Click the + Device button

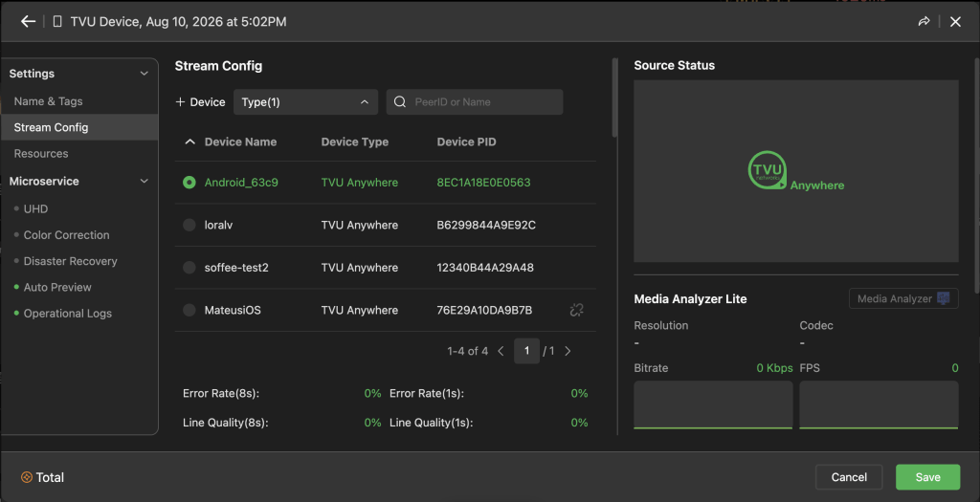[200, 101]
